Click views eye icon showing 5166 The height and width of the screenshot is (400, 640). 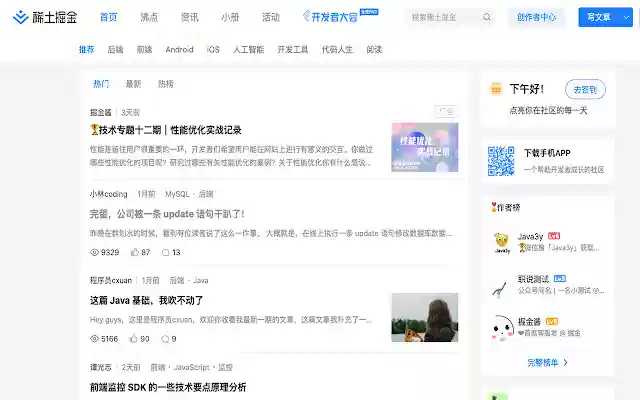[x=94, y=339]
